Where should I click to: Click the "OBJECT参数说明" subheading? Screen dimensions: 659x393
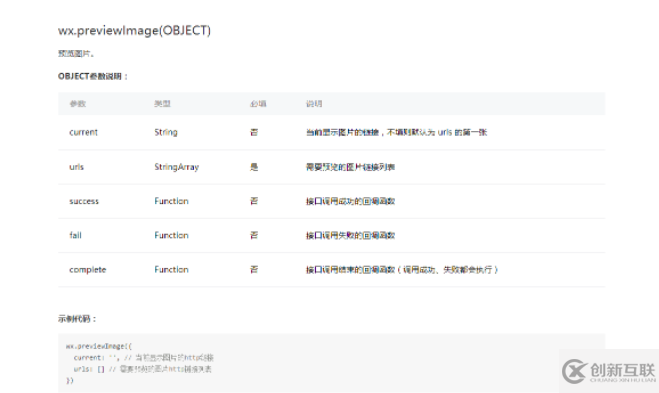point(92,76)
